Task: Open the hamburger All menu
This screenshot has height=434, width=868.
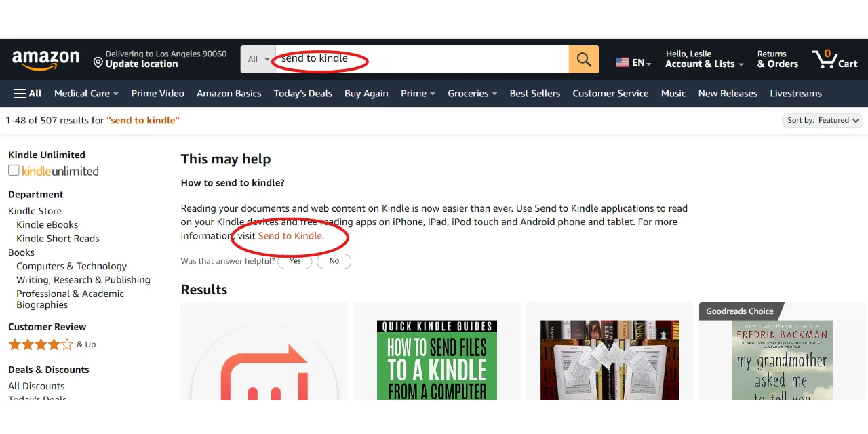Action: pos(28,94)
